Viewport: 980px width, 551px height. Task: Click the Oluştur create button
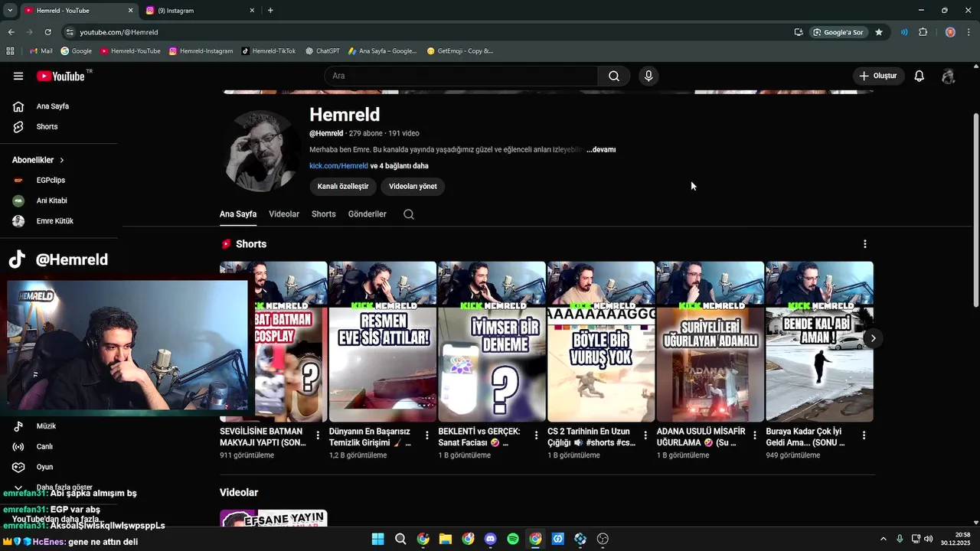click(878, 76)
